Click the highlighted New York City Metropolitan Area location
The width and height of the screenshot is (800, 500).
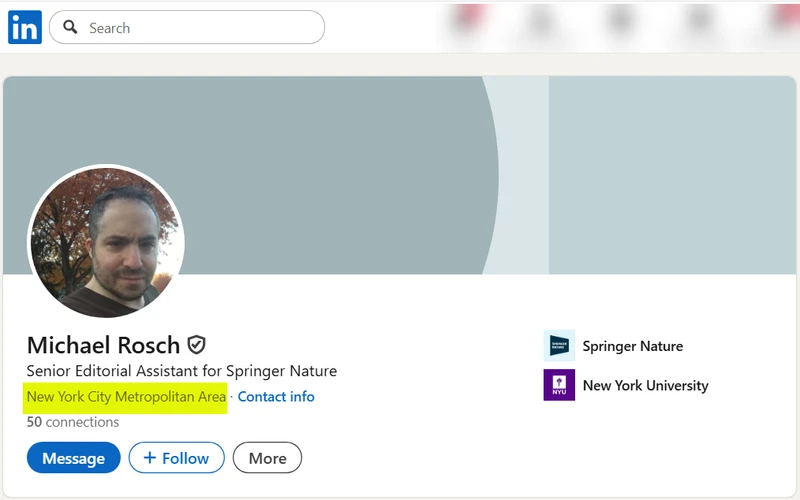pyautogui.click(x=126, y=397)
